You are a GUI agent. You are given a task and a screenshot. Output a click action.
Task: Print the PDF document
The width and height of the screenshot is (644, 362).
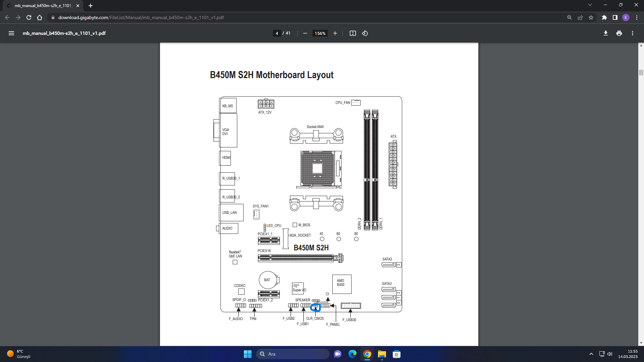pos(619,33)
